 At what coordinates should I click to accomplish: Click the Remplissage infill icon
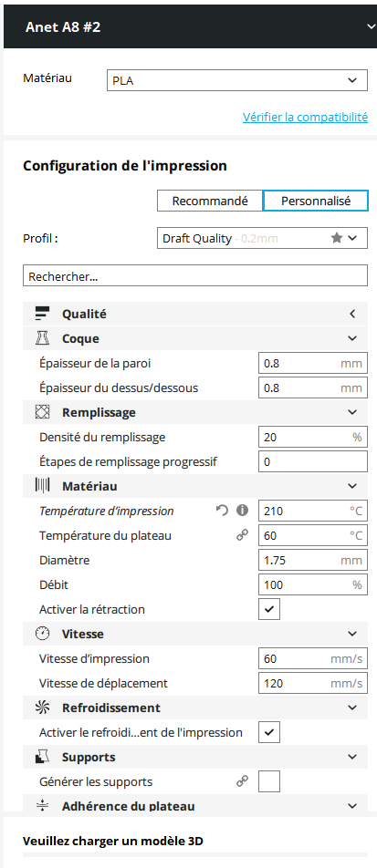pyautogui.click(x=42, y=412)
